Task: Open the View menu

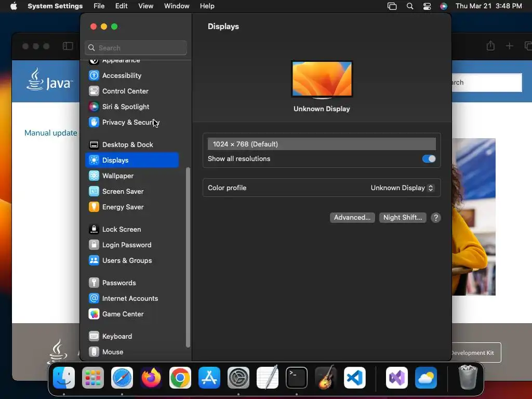Action: [146, 6]
